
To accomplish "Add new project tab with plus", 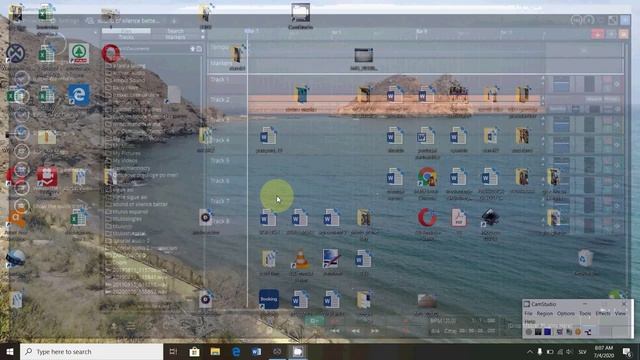I will coord(174,21).
